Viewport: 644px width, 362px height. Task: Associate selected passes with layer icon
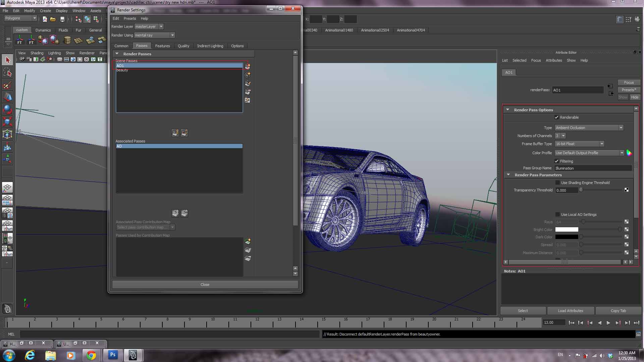175,133
